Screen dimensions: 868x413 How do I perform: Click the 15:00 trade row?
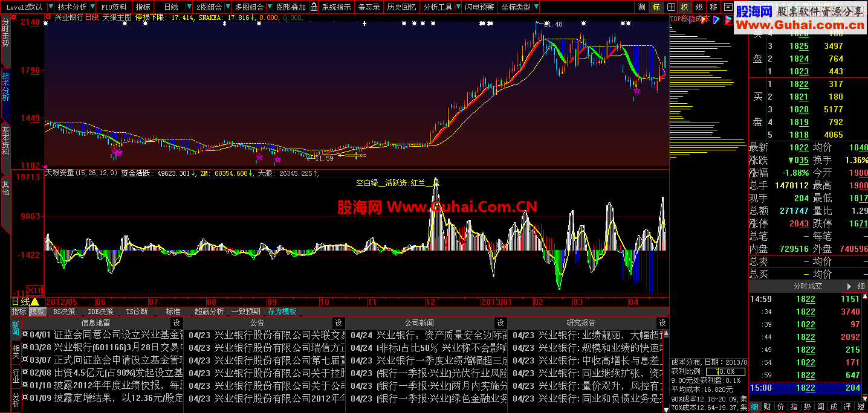point(805,388)
